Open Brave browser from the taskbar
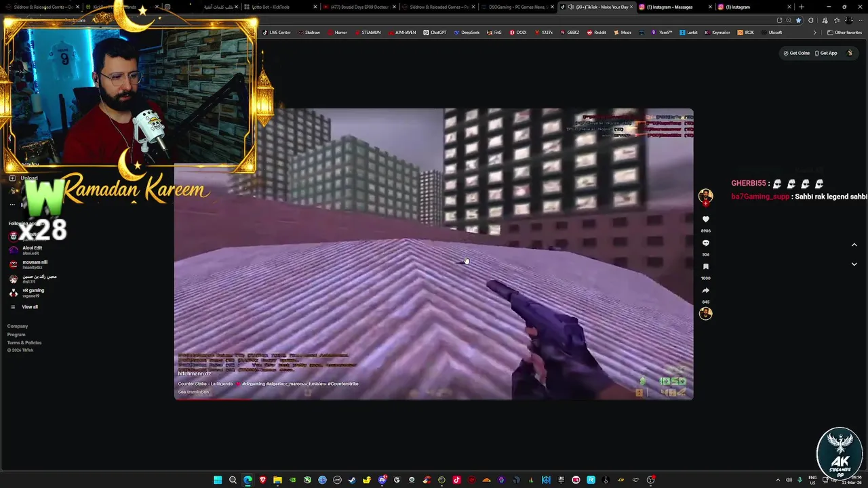The width and height of the screenshot is (868, 488). pyautogui.click(x=262, y=480)
